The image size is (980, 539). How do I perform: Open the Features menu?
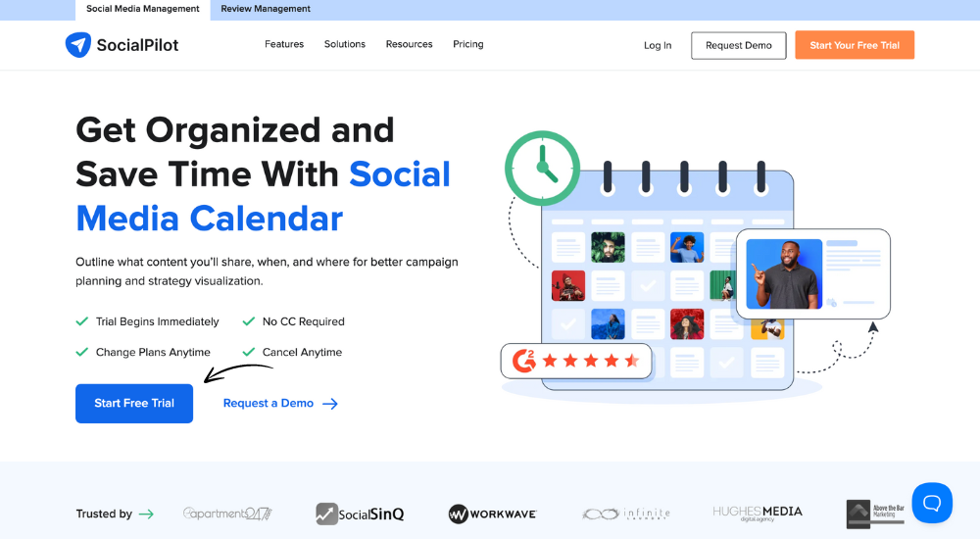pyautogui.click(x=284, y=44)
